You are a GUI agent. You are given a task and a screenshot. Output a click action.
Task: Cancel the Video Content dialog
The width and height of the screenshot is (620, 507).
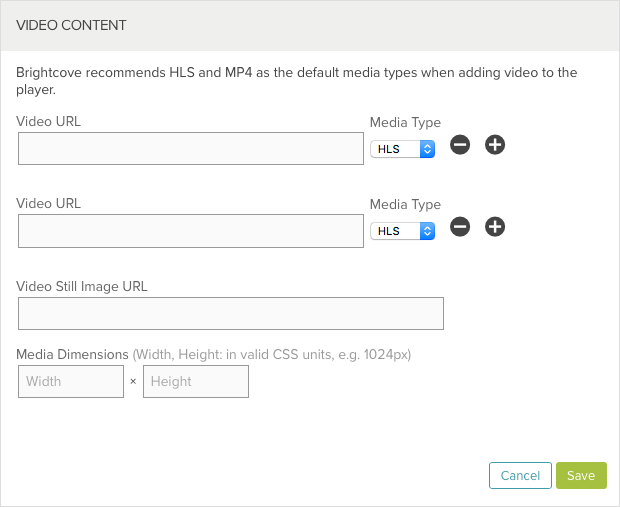click(x=520, y=475)
